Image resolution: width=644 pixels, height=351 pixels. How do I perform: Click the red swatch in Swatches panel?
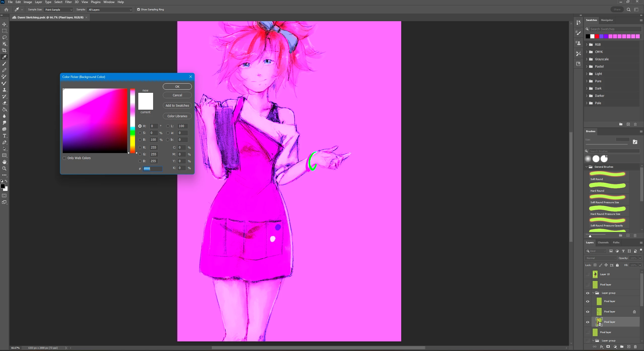597,36
